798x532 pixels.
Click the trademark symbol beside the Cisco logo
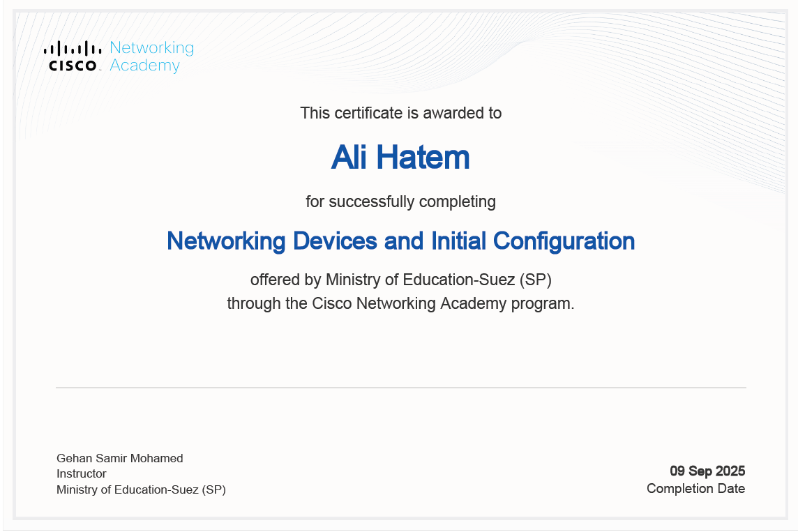coord(102,69)
